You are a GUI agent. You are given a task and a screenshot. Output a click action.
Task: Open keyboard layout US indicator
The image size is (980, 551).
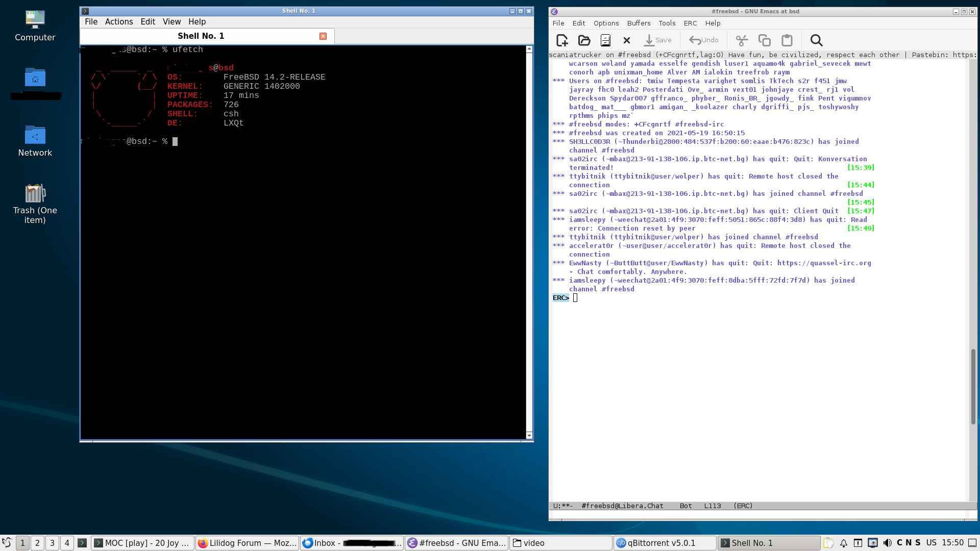932,543
